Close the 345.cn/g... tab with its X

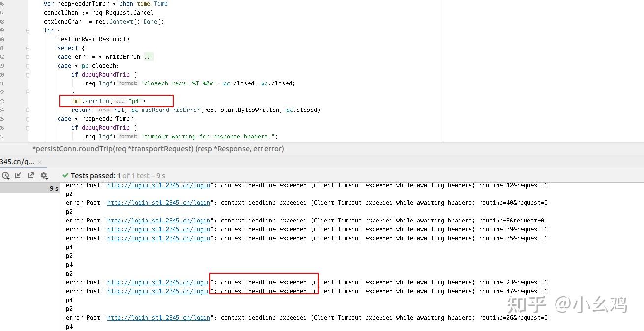[39, 161]
